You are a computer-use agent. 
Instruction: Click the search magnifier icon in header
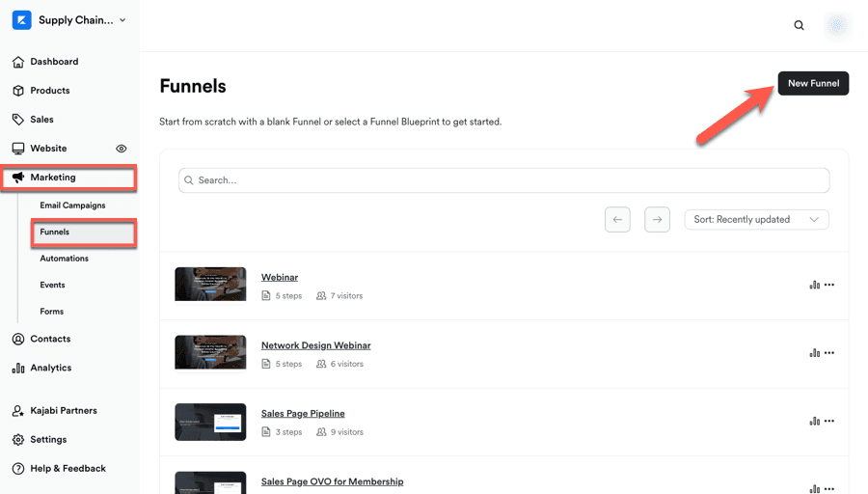tap(799, 25)
